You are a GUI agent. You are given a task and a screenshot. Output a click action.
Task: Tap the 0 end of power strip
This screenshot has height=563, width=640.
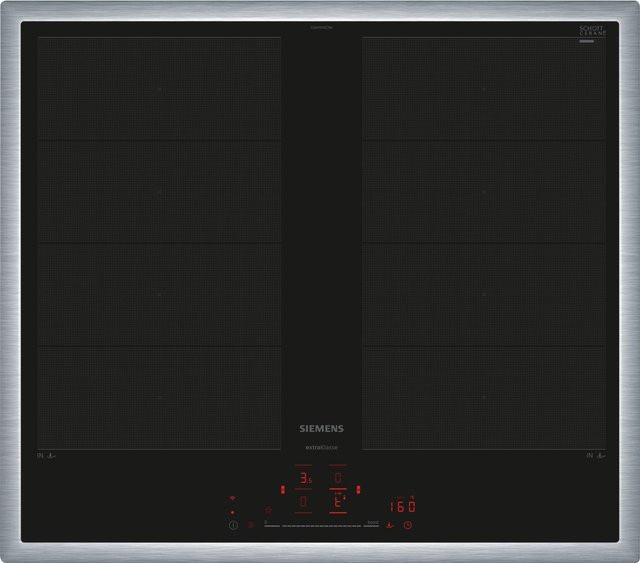(x=271, y=524)
